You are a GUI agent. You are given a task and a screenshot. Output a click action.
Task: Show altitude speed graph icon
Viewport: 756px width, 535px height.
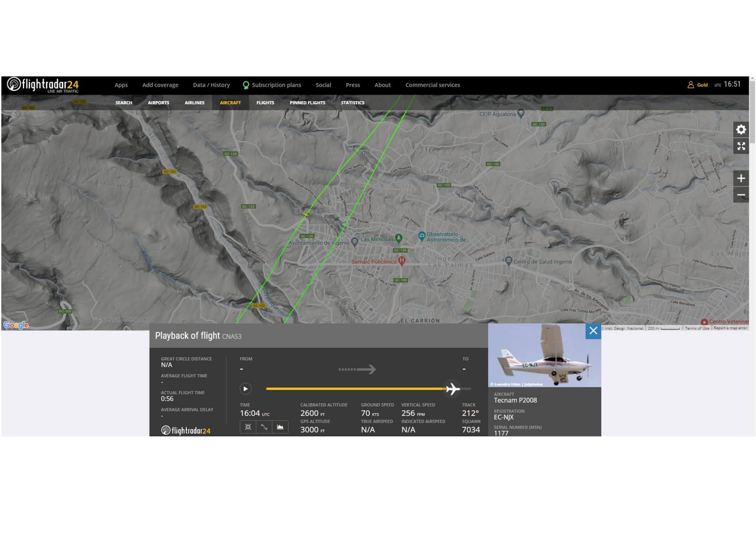280,427
